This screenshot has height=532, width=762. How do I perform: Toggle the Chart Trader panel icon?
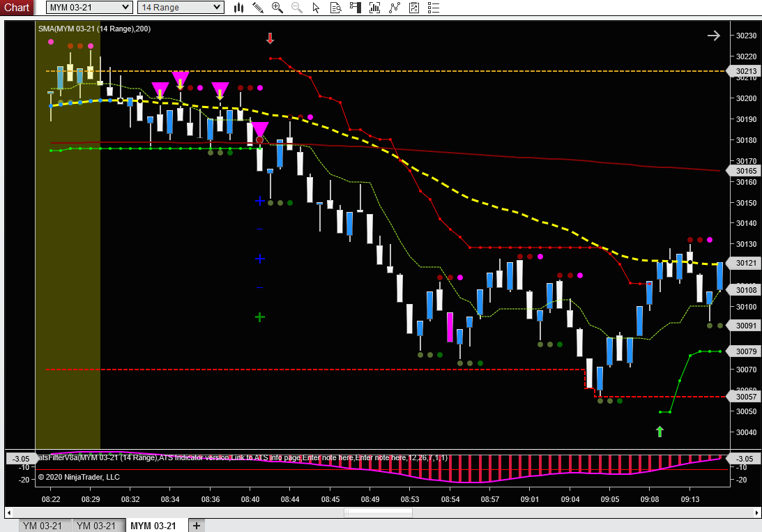coord(356,8)
